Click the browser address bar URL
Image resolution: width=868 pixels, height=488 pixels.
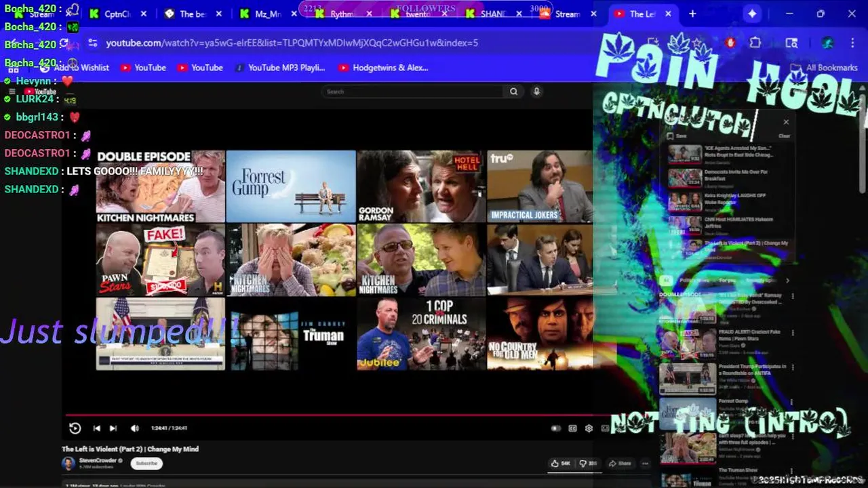click(292, 43)
